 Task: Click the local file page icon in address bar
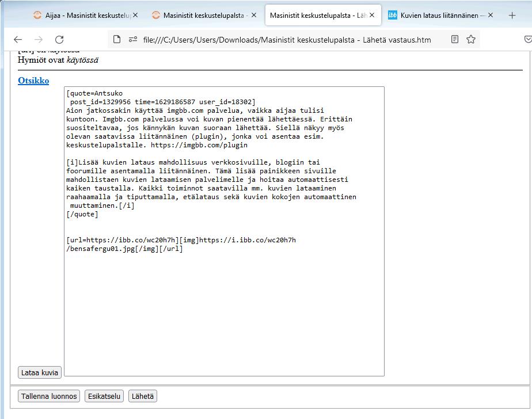pos(117,39)
